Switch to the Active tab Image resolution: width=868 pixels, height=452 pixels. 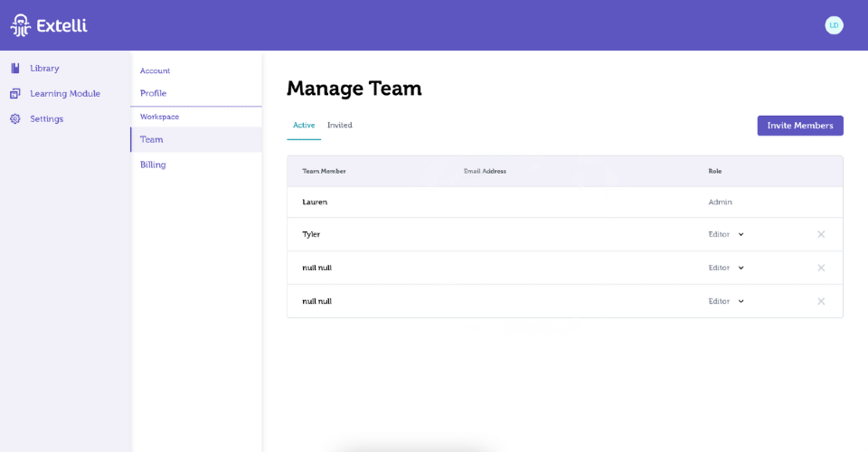[x=304, y=125]
